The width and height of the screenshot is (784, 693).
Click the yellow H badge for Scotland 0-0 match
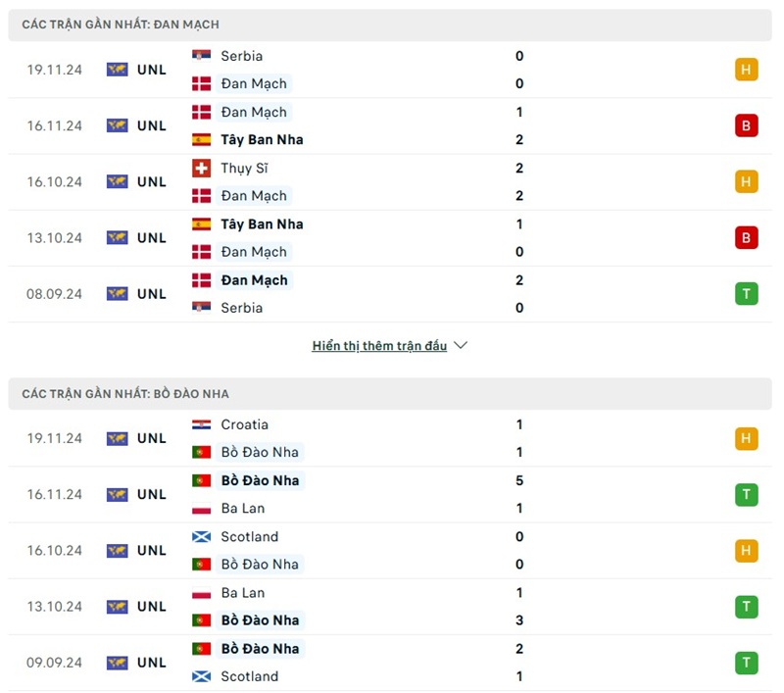746,550
